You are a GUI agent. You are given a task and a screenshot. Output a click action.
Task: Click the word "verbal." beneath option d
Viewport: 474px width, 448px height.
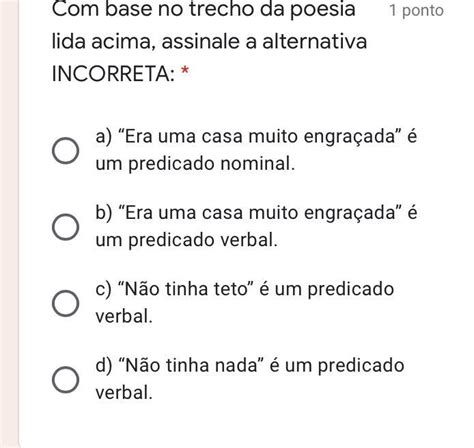124,393
